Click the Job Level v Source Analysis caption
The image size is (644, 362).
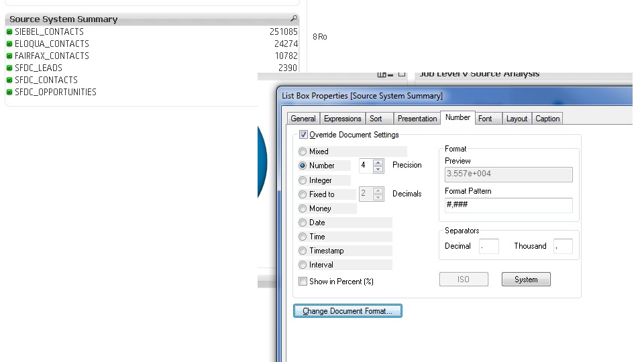click(479, 74)
